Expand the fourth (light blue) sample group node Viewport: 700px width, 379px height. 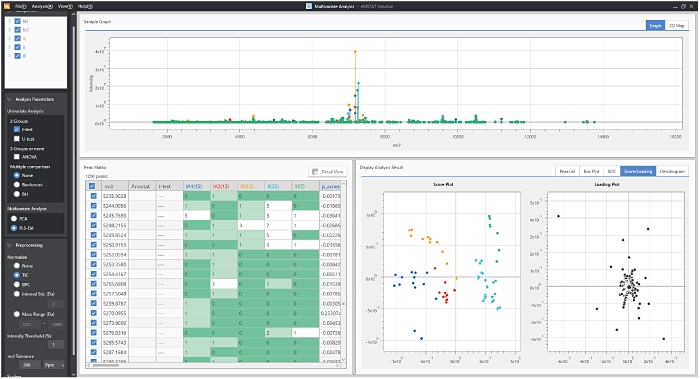pos(9,47)
